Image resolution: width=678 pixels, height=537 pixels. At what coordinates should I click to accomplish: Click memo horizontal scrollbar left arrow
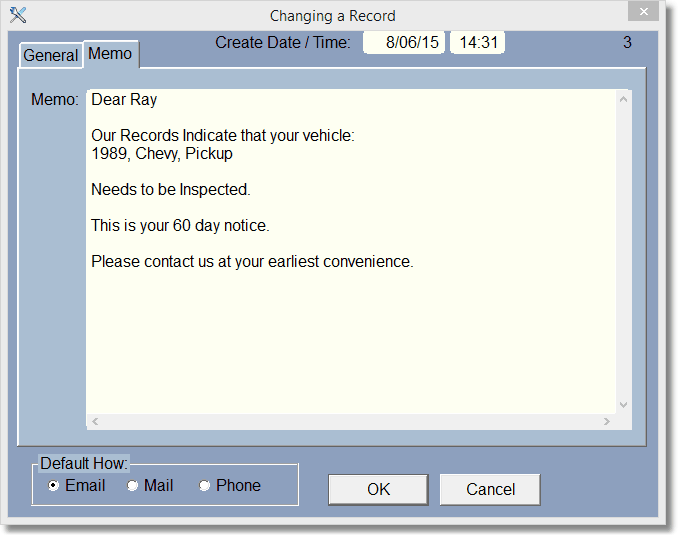(94, 422)
